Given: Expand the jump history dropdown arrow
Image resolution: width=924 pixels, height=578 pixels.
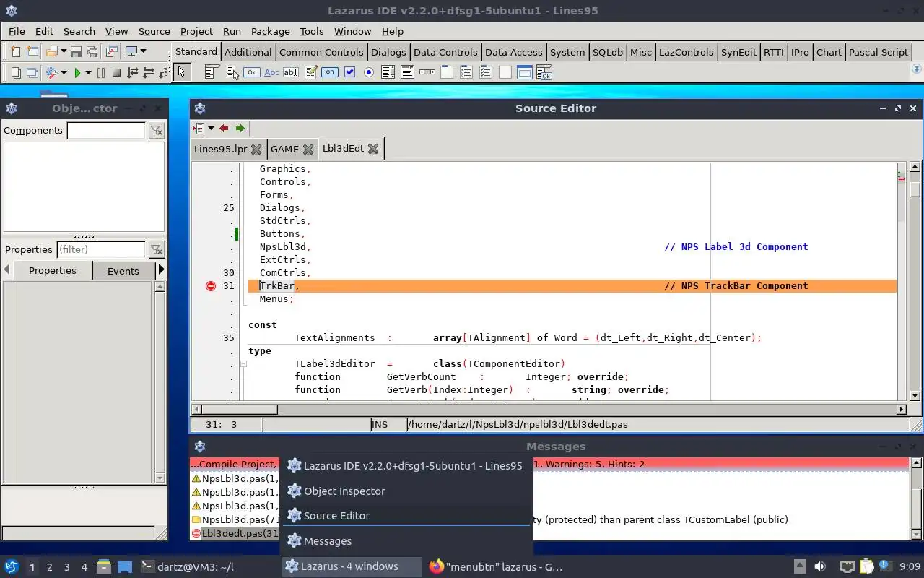Looking at the screenshot, I should click(x=211, y=129).
